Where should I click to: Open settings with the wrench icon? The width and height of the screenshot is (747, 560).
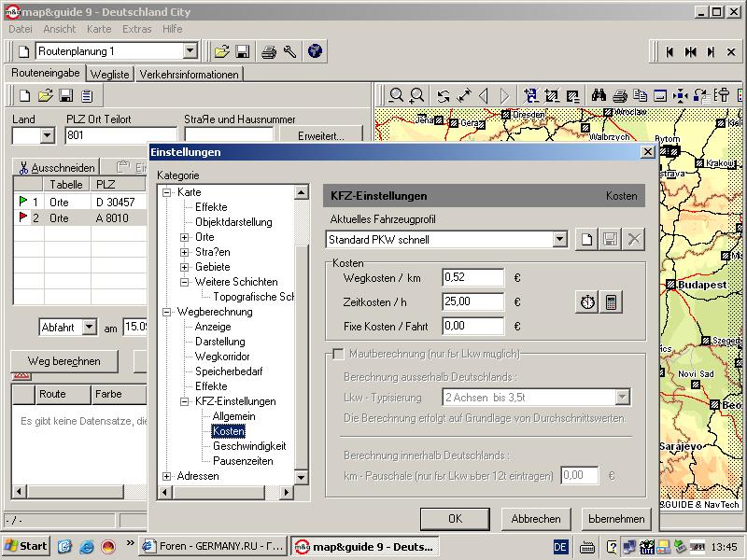[x=289, y=51]
